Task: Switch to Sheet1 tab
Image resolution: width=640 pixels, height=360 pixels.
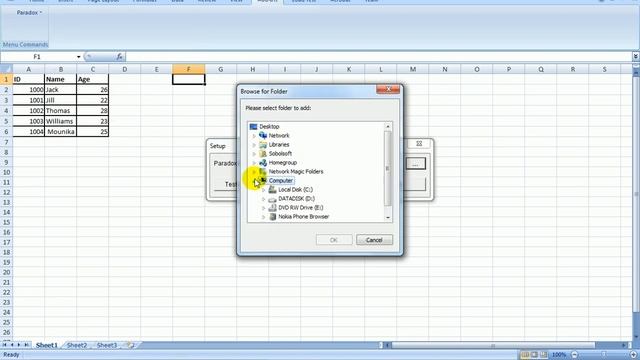Action: [x=47, y=345]
